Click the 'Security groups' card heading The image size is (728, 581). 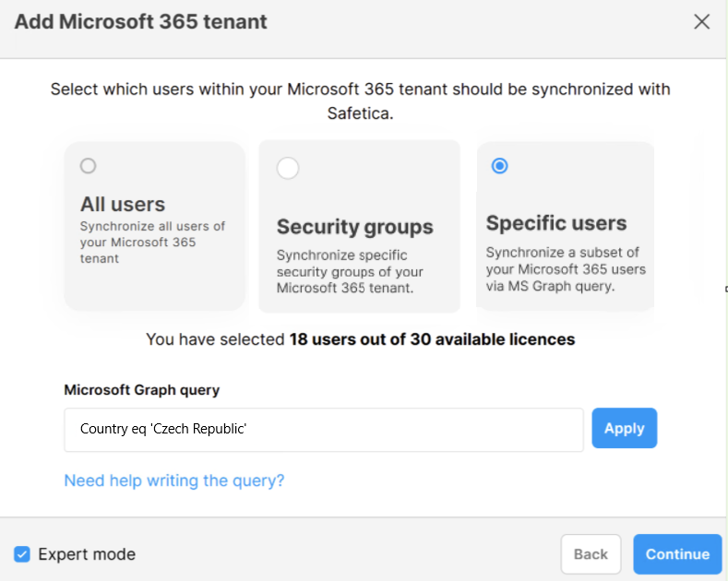[354, 227]
